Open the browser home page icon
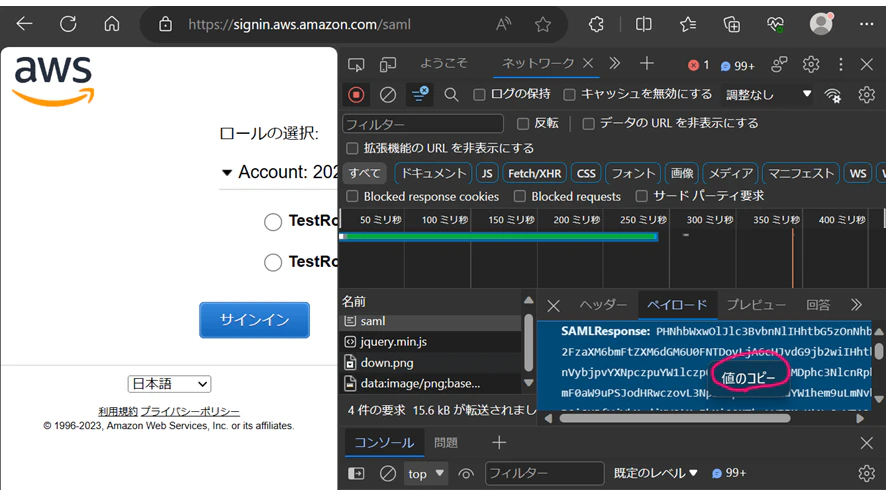Screen dimensions: 886x490 point(112,24)
